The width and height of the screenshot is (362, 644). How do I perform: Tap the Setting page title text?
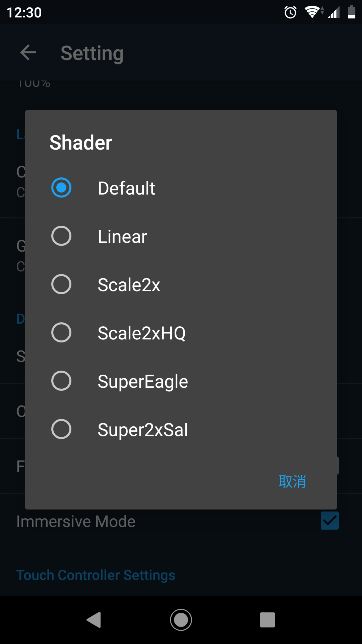(x=92, y=53)
